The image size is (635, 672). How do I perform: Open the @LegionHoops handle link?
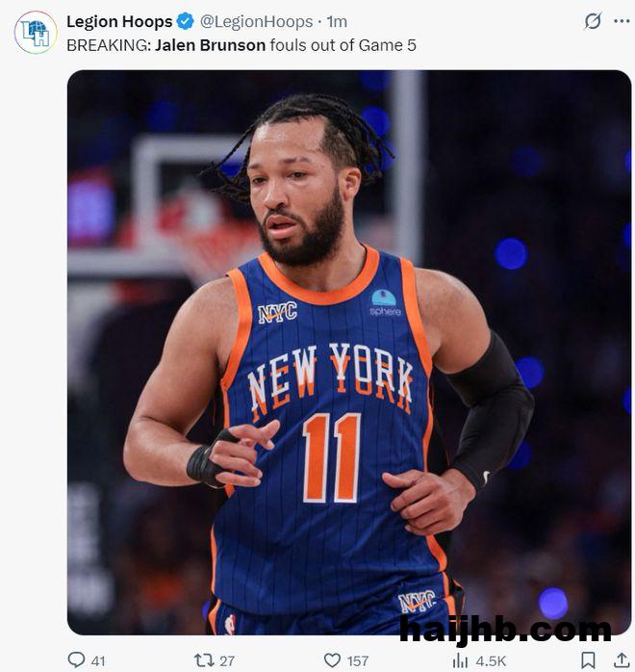pos(257,21)
